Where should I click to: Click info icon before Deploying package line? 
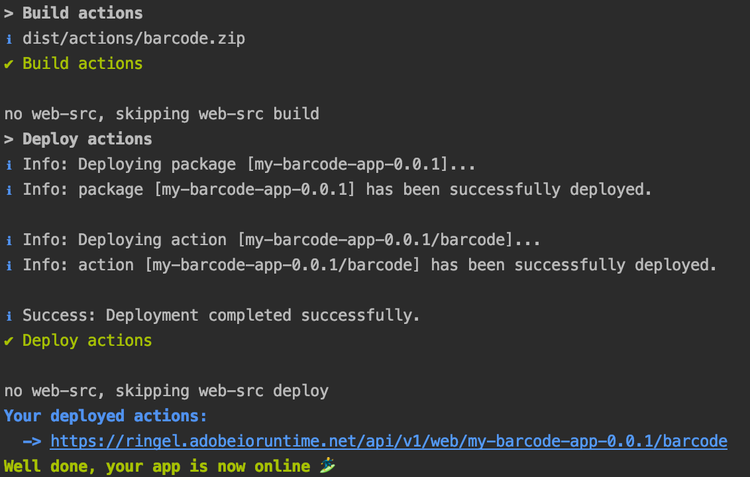tap(9, 164)
